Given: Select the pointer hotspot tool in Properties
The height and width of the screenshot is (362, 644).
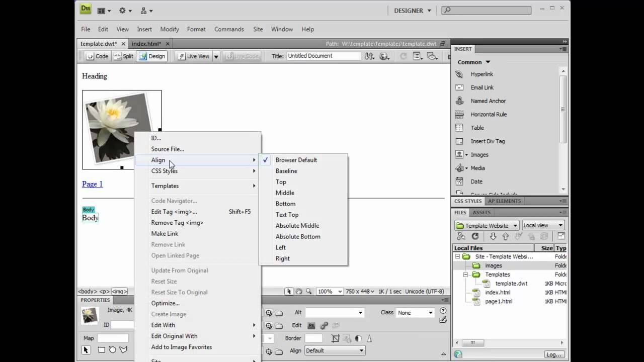Looking at the screenshot, I should point(86,350).
